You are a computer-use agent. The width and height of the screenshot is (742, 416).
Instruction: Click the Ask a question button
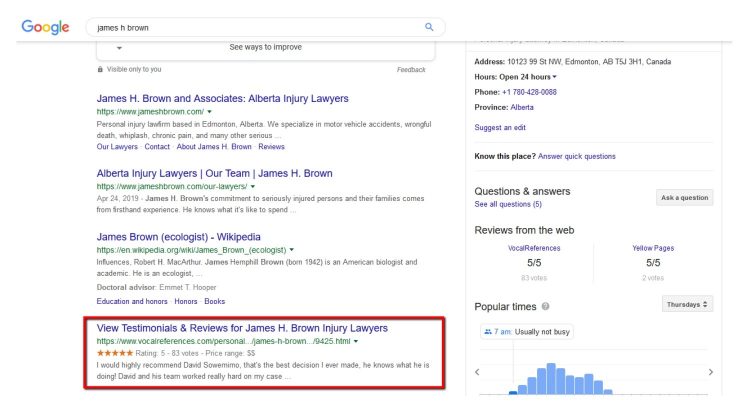pos(684,197)
